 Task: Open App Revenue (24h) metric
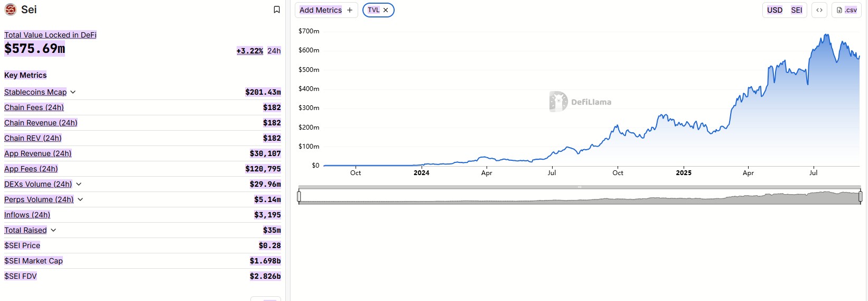(38, 153)
